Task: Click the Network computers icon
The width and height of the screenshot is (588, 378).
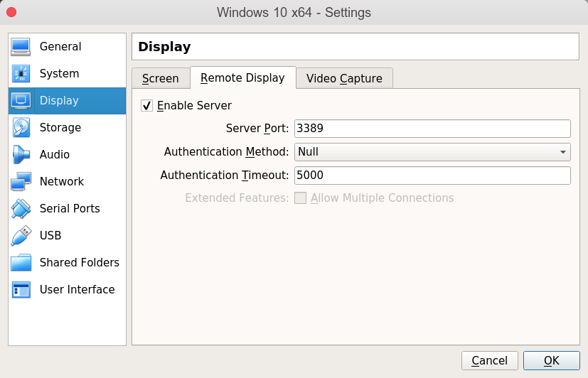Action: 21,181
